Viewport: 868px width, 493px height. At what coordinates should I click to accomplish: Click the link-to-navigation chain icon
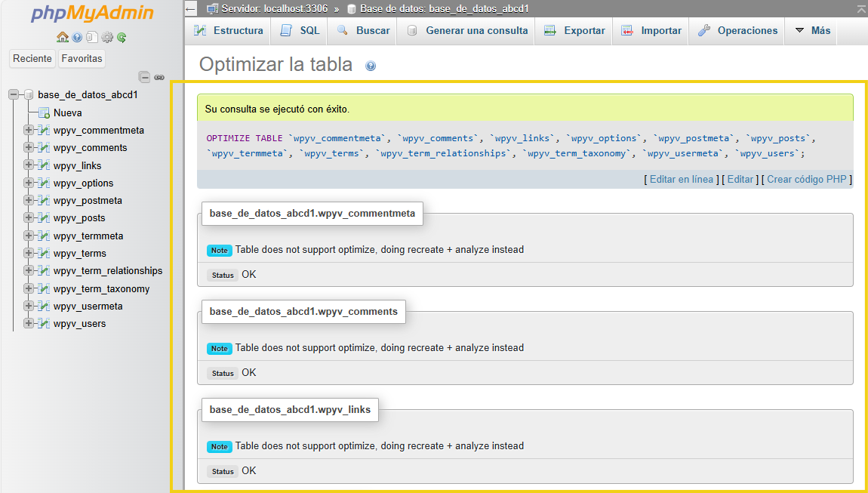pyautogui.click(x=159, y=76)
